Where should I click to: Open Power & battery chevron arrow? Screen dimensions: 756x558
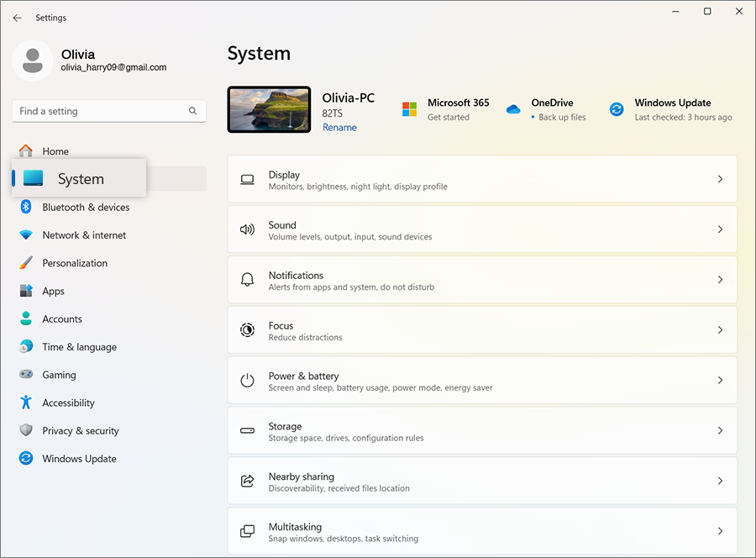[720, 380]
